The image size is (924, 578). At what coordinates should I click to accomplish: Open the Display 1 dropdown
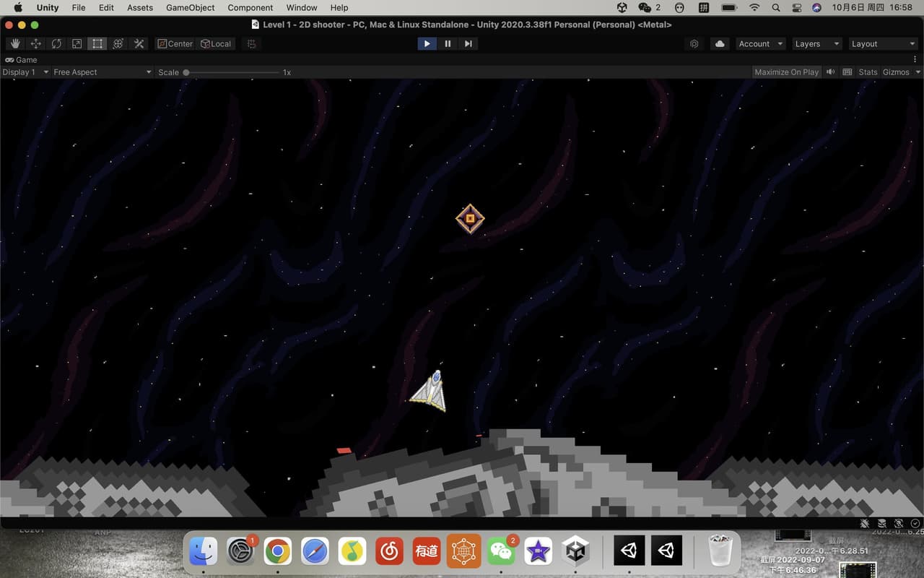point(25,72)
